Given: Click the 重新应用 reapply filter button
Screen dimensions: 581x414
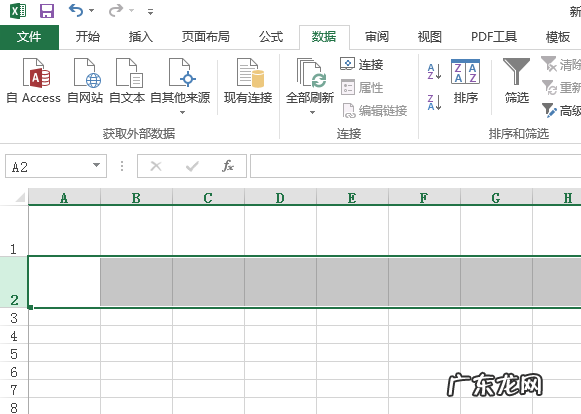Looking at the screenshot, I should (x=561, y=87).
